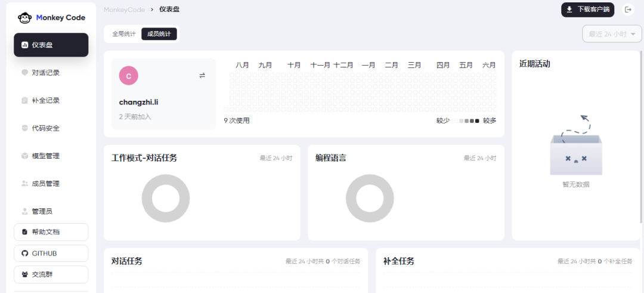
Task: Click the Monkey Code monkey logo
Action: click(25, 18)
